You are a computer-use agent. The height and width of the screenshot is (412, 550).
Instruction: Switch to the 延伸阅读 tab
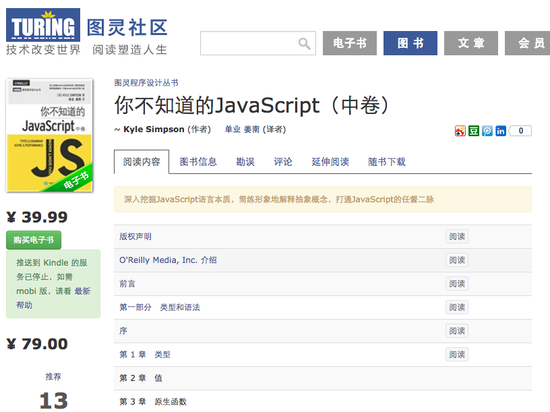pyautogui.click(x=330, y=162)
